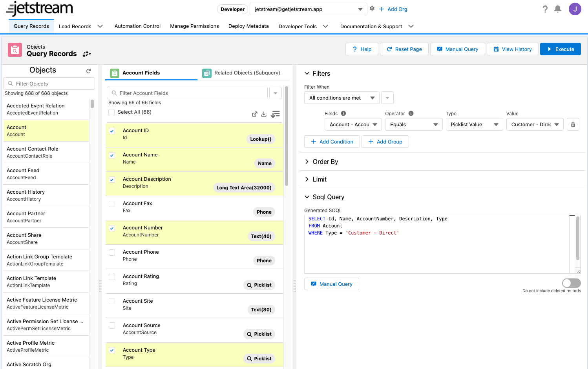Open the Type Picklist Value dropdown
This screenshot has width=588, height=369.
(474, 124)
